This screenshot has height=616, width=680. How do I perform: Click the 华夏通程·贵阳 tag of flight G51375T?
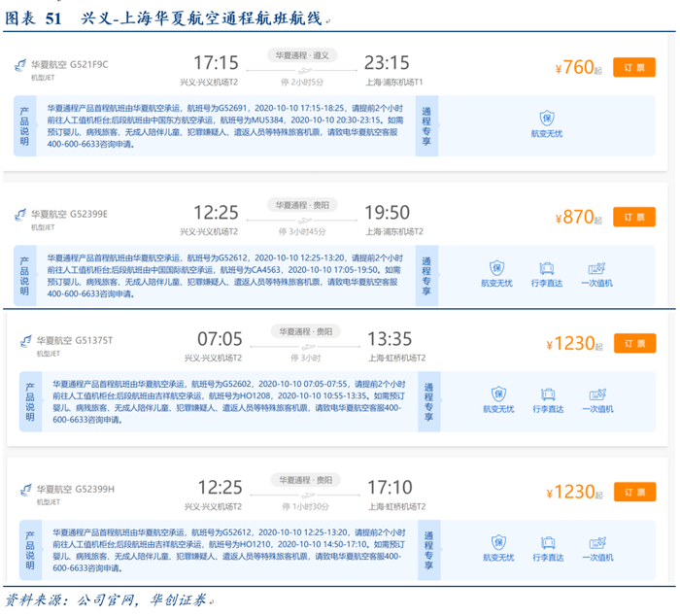click(x=305, y=332)
